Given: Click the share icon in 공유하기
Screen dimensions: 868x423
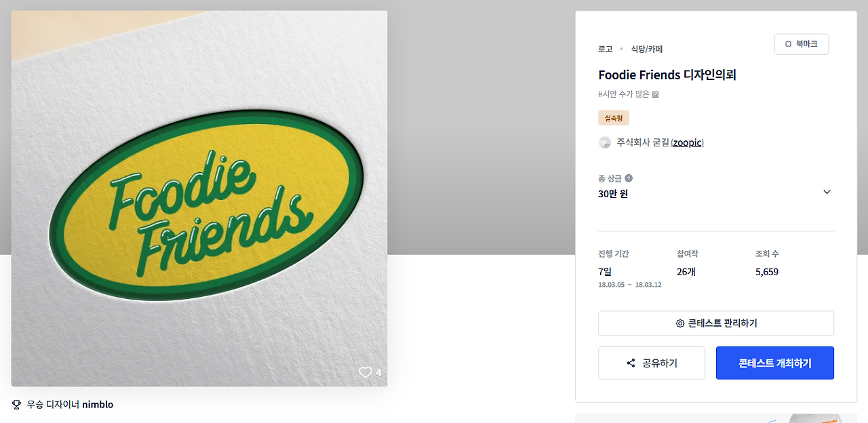Looking at the screenshot, I should [x=631, y=363].
